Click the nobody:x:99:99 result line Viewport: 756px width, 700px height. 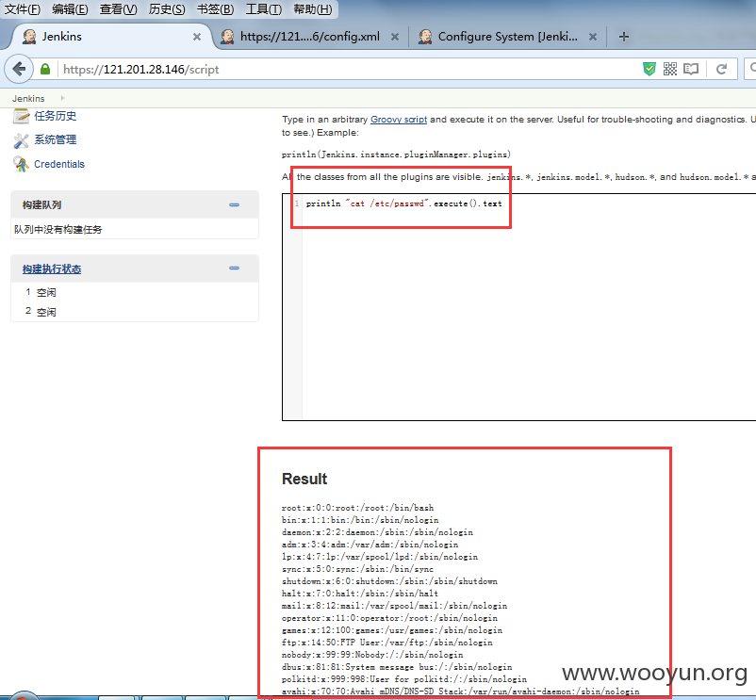(x=372, y=655)
